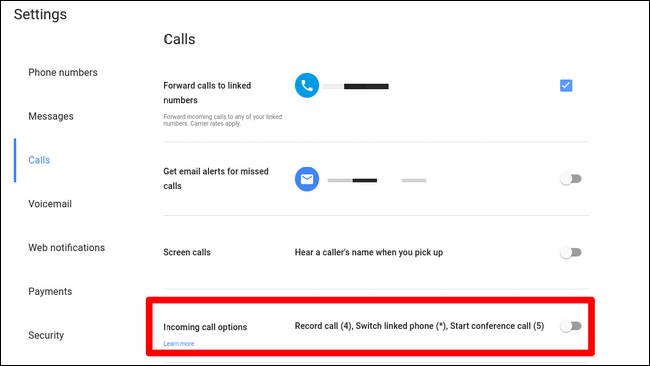
Task: Click the blue email envelope icon
Action: (307, 179)
